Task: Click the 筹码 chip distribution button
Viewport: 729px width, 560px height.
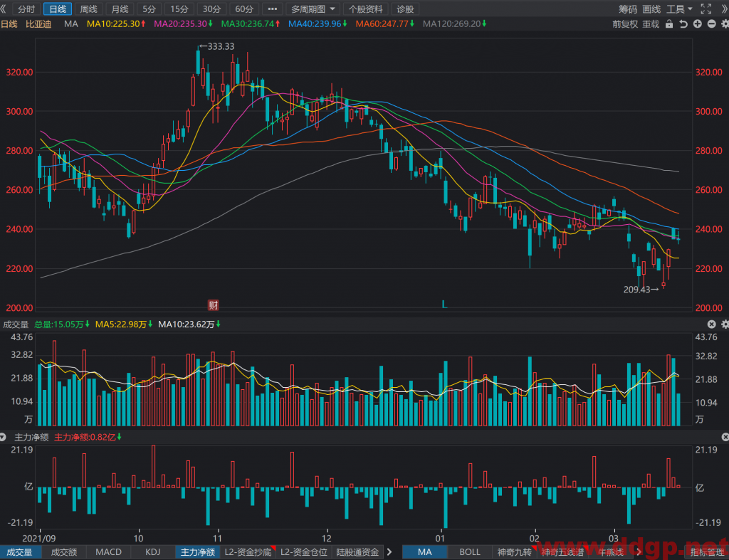Action: (628, 9)
